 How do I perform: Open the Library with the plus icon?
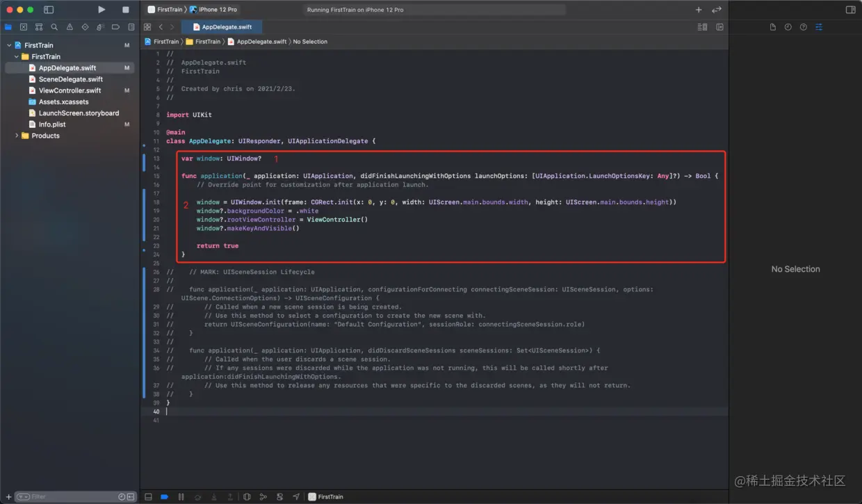pyautogui.click(x=698, y=9)
